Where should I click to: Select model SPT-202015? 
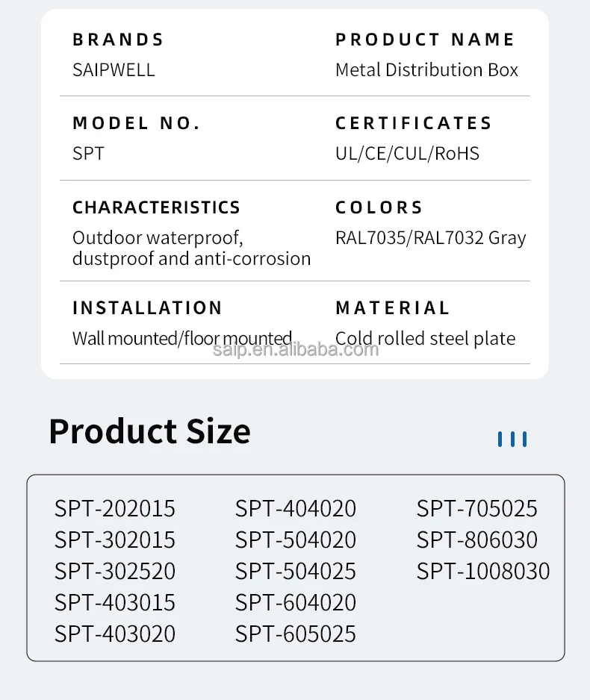[115, 509]
